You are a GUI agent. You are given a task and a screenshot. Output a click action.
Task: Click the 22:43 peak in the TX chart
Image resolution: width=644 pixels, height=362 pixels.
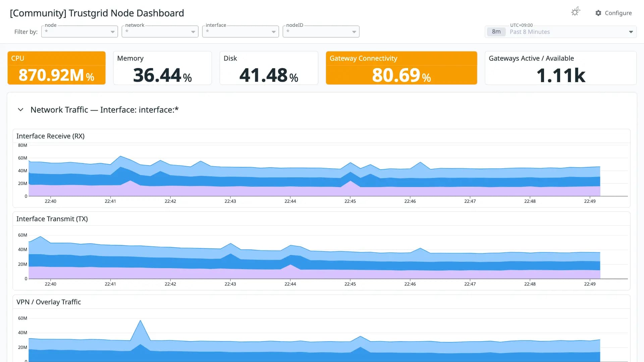230,244
